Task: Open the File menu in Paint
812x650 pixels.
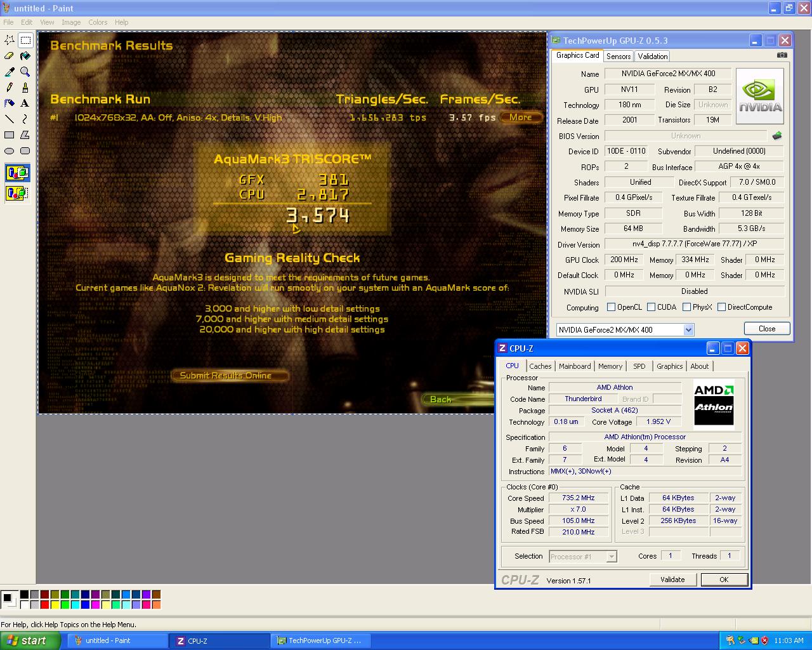Action: click(8, 22)
